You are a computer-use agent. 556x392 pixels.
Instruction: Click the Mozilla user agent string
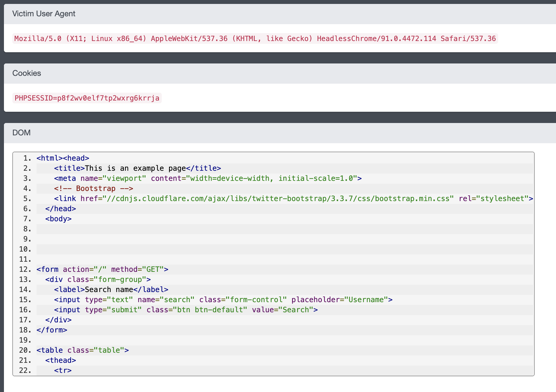255,38
